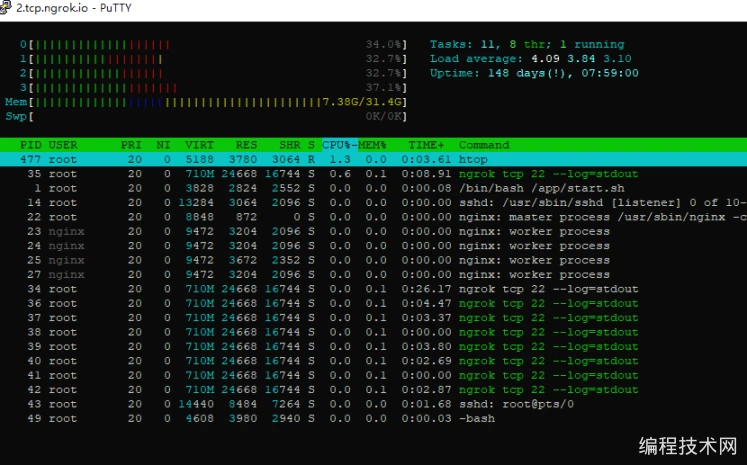Select the -bash process with PID 49
This screenshot has height=465, width=747.
[x=300, y=418]
